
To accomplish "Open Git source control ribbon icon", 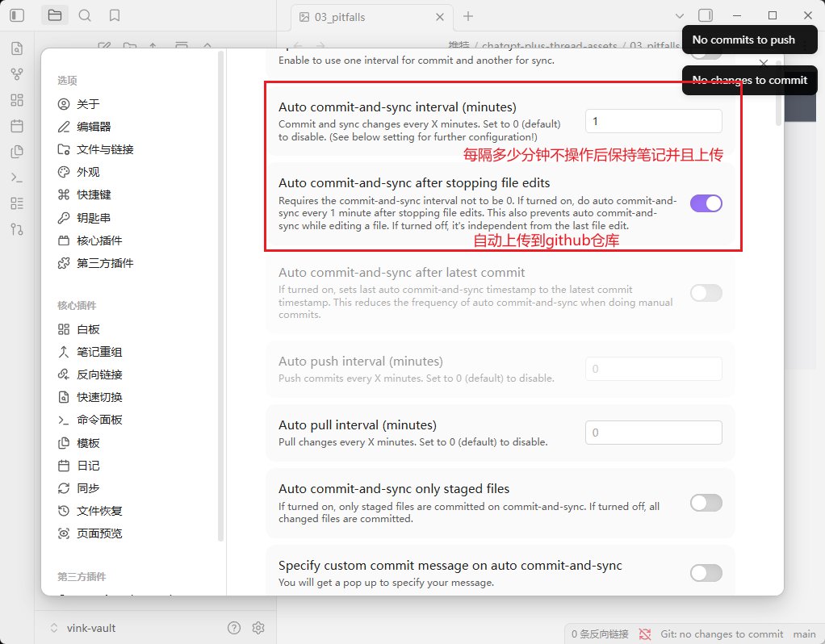I will (x=17, y=229).
